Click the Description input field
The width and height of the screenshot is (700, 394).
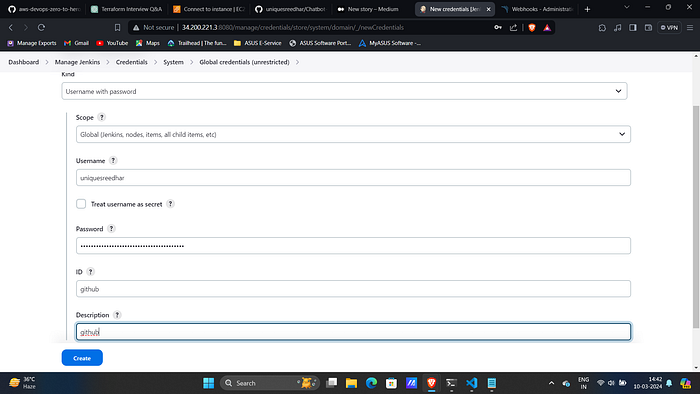tap(353, 332)
